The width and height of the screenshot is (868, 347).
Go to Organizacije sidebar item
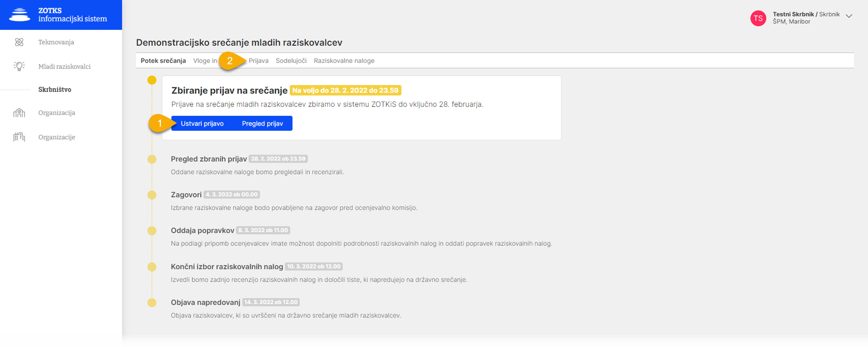tap(56, 137)
